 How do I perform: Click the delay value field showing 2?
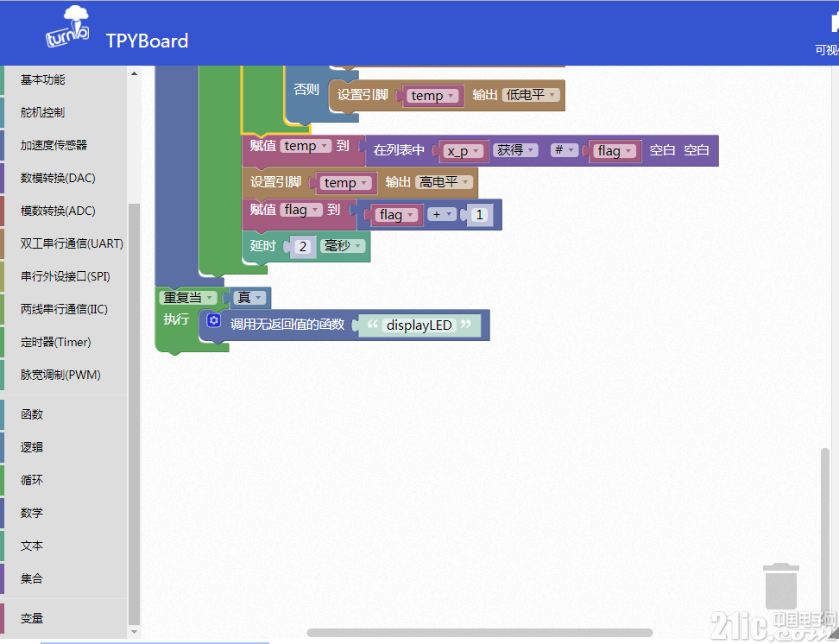pos(303,246)
